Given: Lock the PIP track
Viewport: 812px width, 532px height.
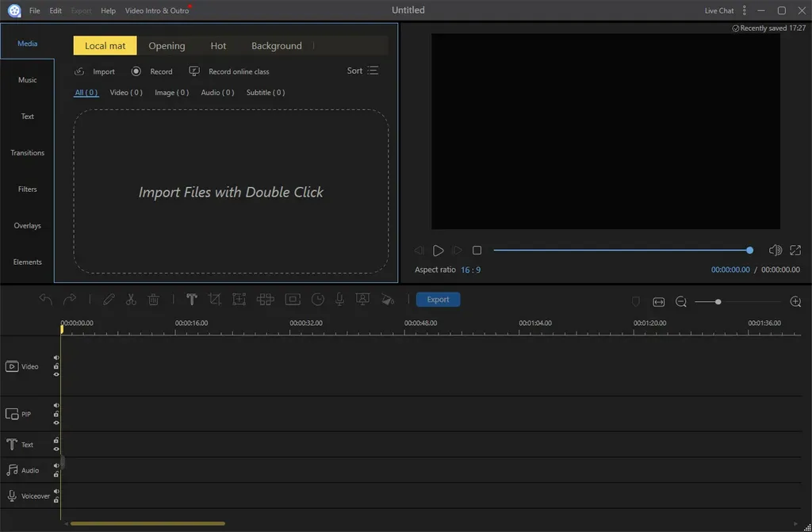Looking at the screenshot, I should click(x=56, y=414).
